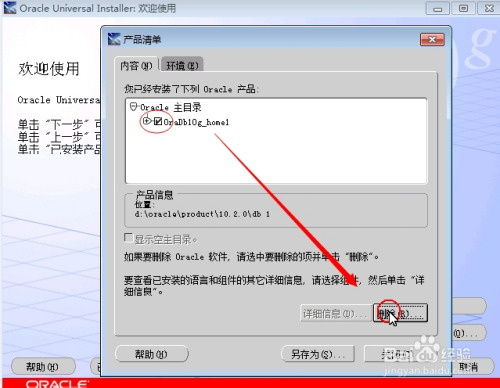Image resolution: width=500 pixels, height=388 pixels.
Task: Click the 详细信息 button
Action: [x=336, y=313]
